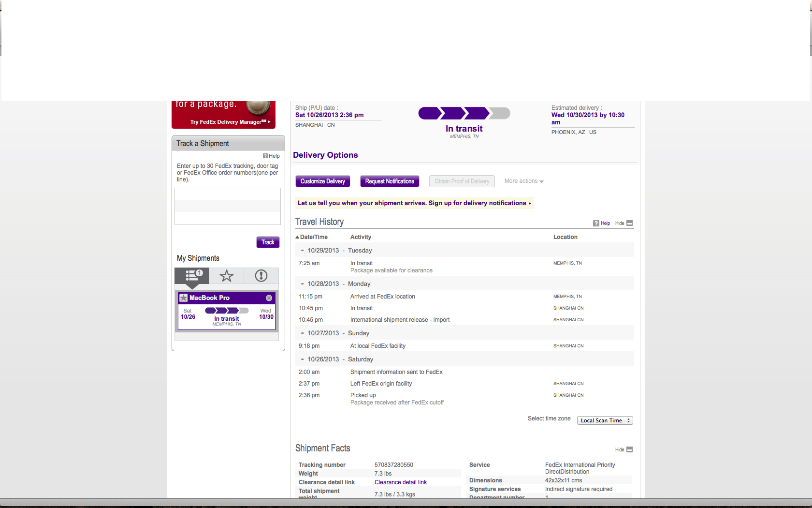The width and height of the screenshot is (812, 508).
Task: Remove the MacBook Pro shipment with its X icon
Action: pyautogui.click(x=269, y=298)
